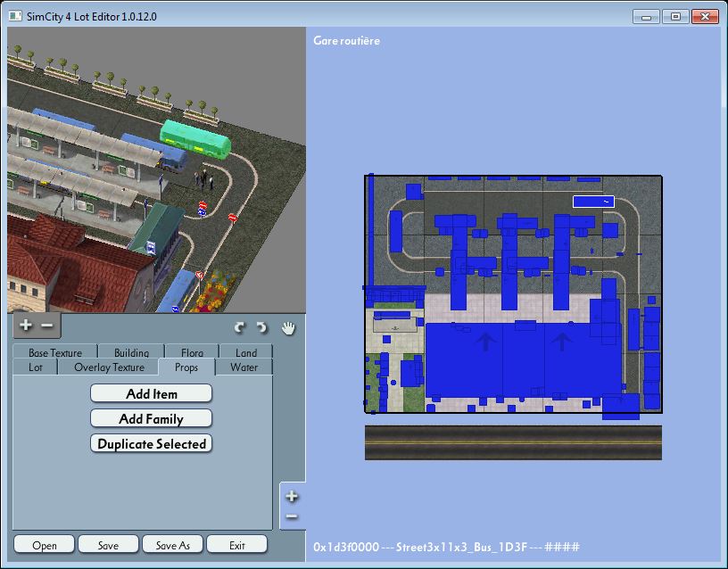The width and height of the screenshot is (728, 569).
Task: Click the road strip below the lot
Action: [x=513, y=442]
